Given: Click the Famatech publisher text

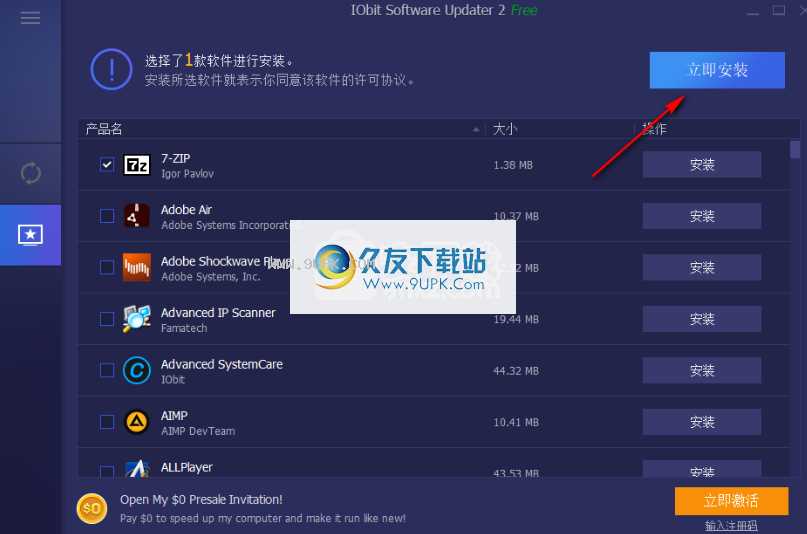Looking at the screenshot, I should (x=184, y=328).
